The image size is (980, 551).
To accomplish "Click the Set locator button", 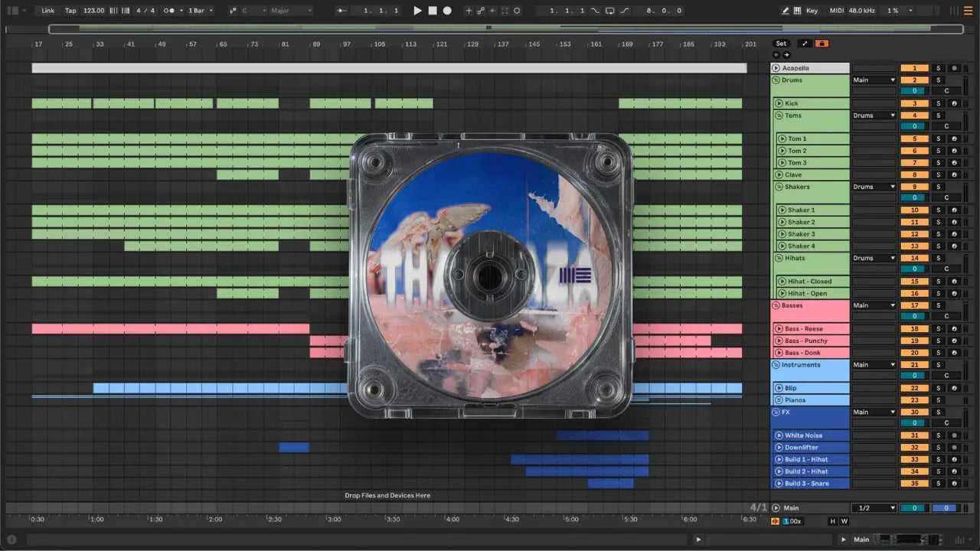I will tap(781, 44).
